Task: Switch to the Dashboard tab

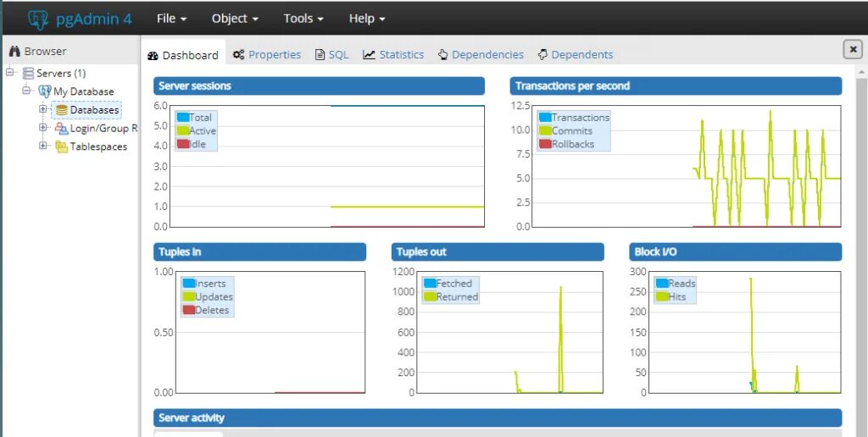Action: click(183, 55)
